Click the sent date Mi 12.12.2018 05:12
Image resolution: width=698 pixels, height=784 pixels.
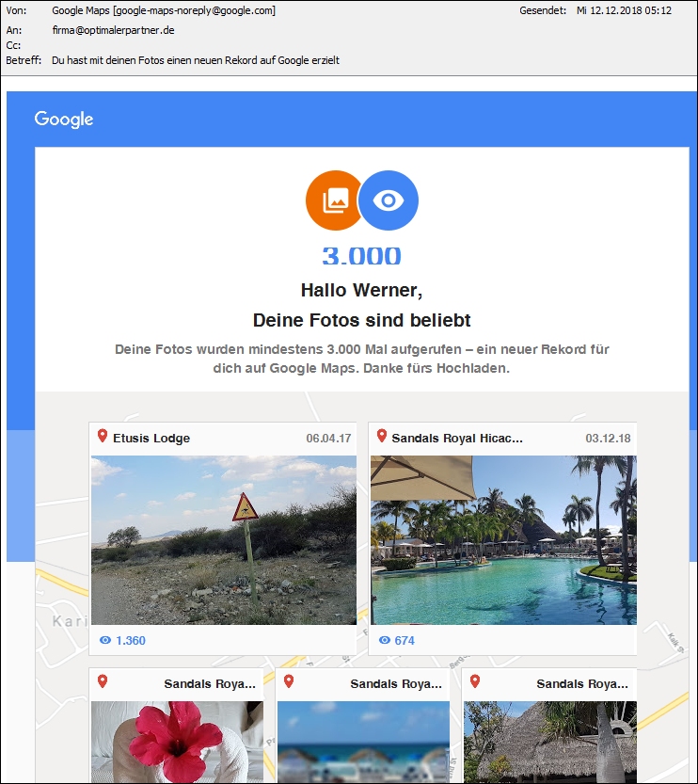point(624,10)
